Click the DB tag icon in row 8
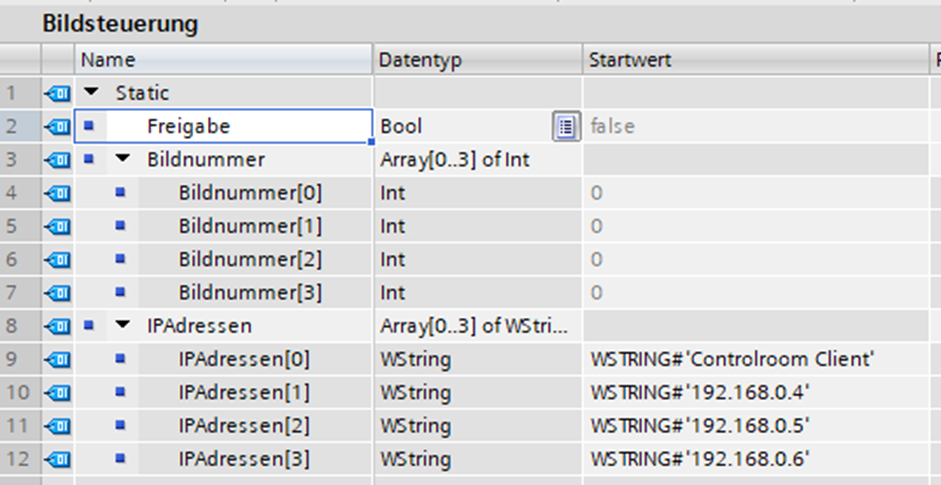The image size is (941, 485). click(x=58, y=326)
